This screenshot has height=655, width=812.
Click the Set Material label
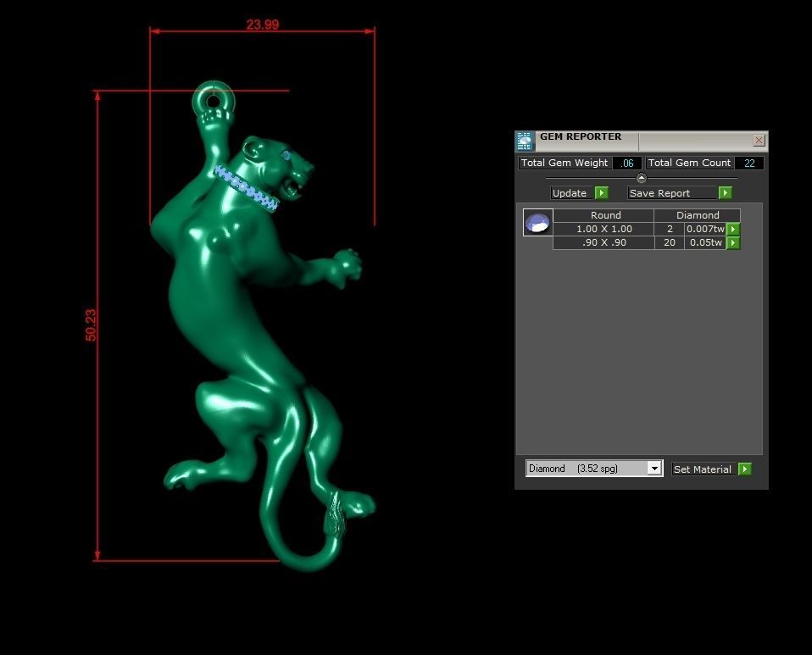(x=704, y=469)
